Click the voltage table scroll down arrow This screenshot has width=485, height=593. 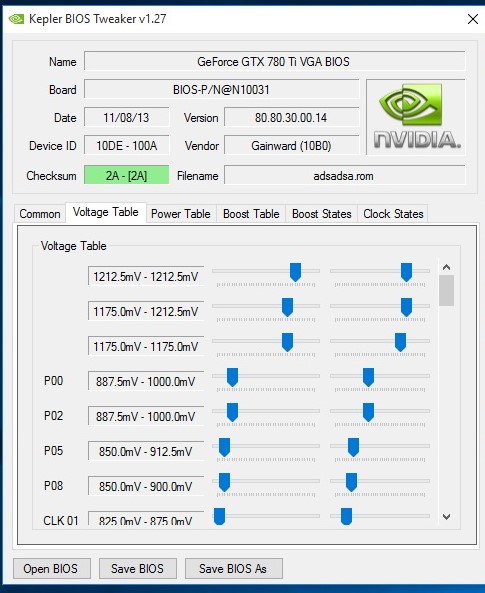[446, 517]
